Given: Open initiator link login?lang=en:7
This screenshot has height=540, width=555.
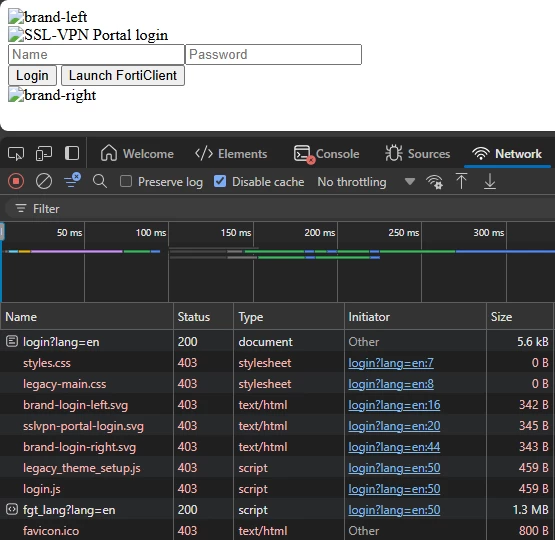Looking at the screenshot, I should (391, 363).
